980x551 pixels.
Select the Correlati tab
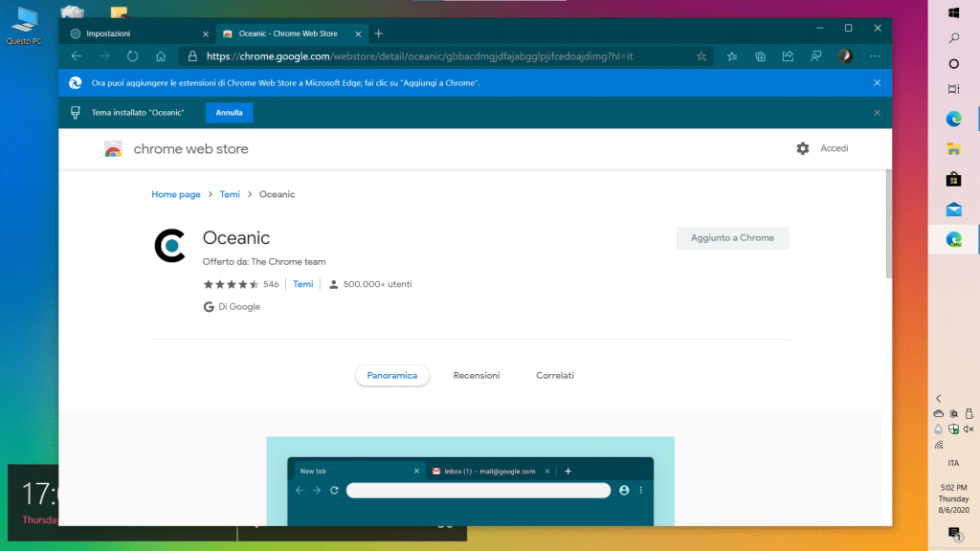pyautogui.click(x=555, y=376)
